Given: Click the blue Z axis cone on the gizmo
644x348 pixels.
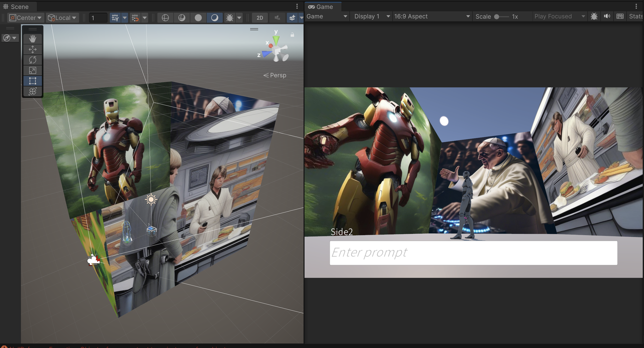Looking at the screenshot, I should click(266, 53).
